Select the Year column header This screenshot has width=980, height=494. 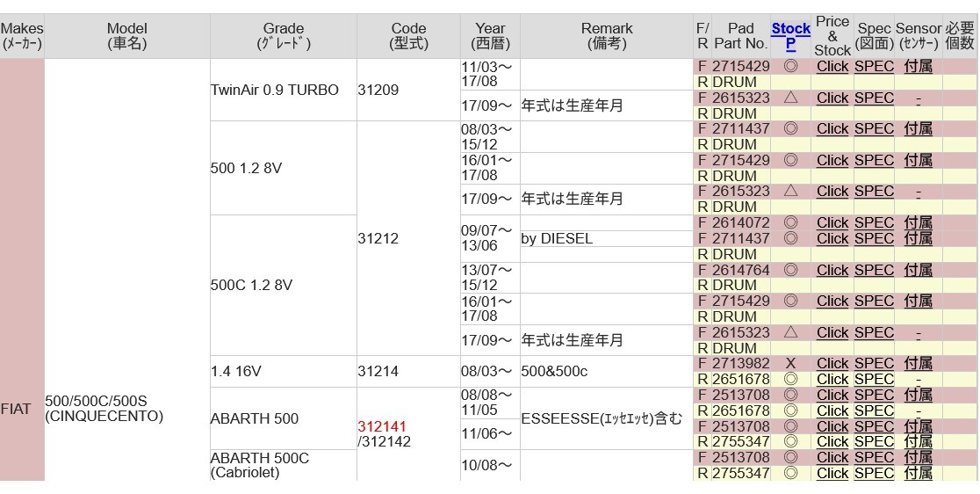(490, 36)
